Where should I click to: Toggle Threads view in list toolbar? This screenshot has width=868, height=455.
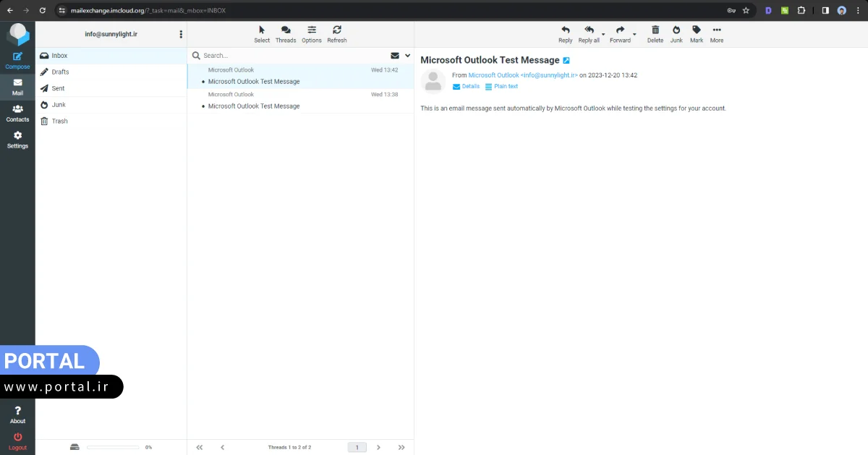pyautogui.click(x=286, y=30)
